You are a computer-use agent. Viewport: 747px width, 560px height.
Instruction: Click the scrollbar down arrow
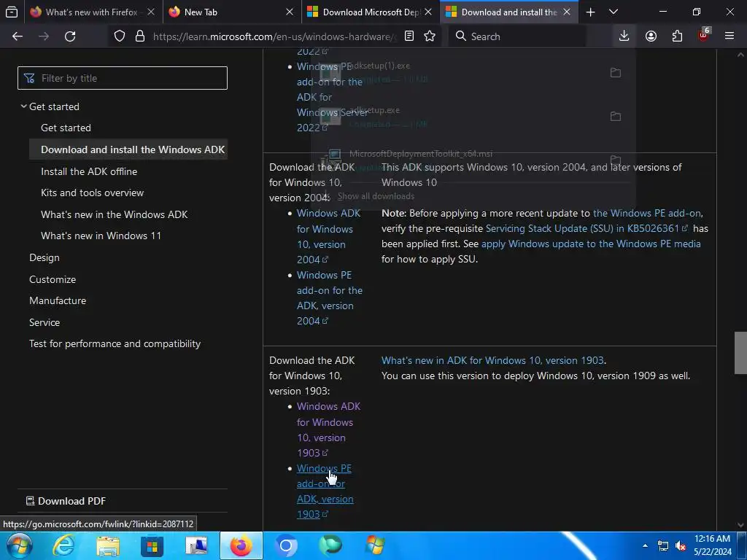(740, 525)
